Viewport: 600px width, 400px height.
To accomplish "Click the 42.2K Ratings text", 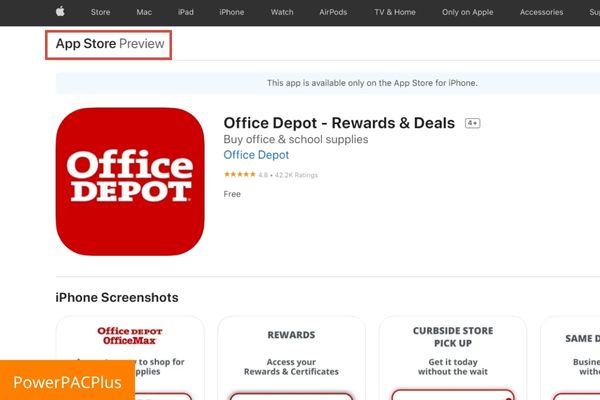I will [x=296, y=175].
